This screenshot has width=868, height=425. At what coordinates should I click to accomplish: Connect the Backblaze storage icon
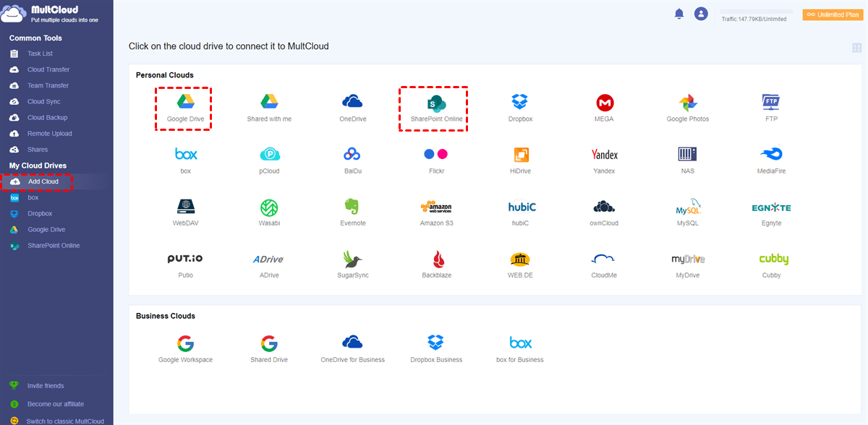pos(437,259)
